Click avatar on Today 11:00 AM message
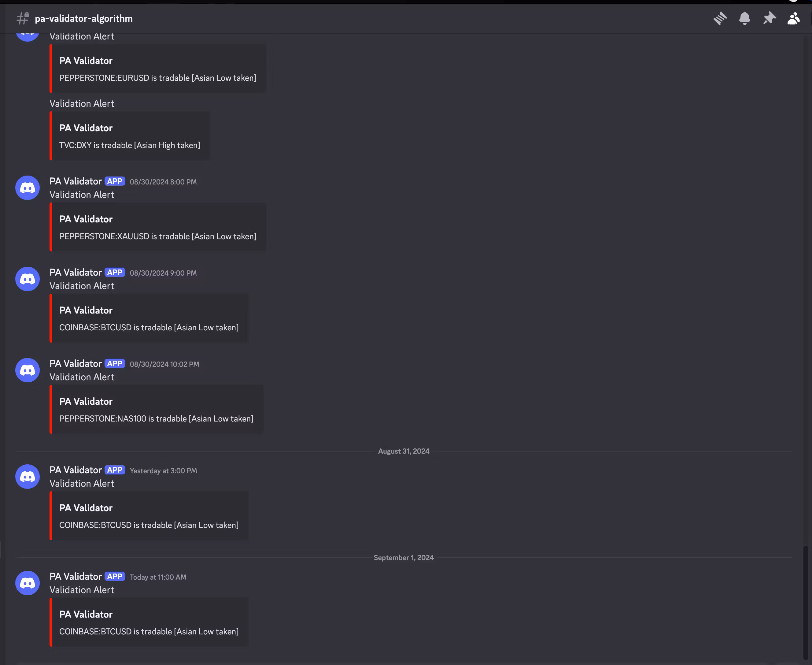The width and height of the screenshot is (812, 665). point(28,583)
